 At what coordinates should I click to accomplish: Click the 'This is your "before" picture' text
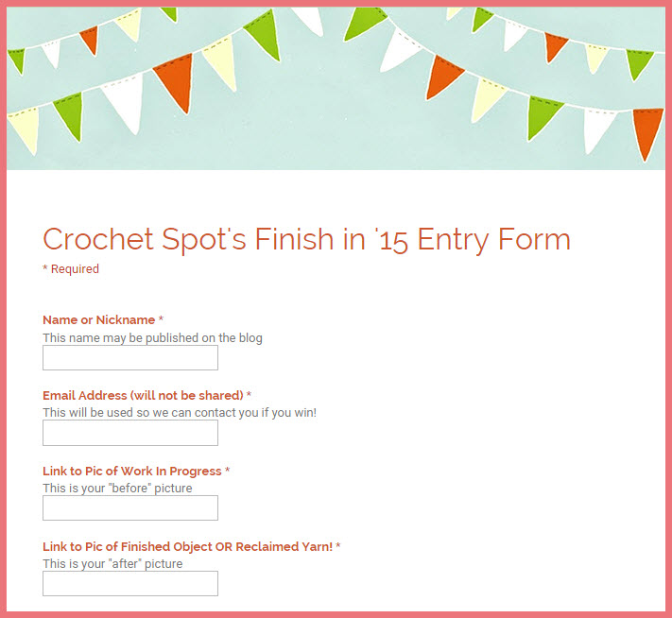(117, 489)
